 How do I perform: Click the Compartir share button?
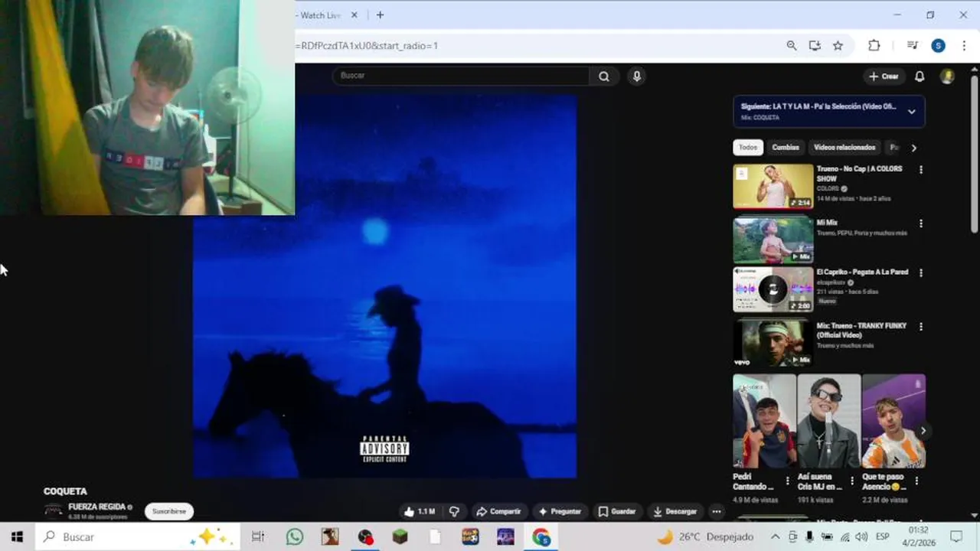tap(498, 511)
